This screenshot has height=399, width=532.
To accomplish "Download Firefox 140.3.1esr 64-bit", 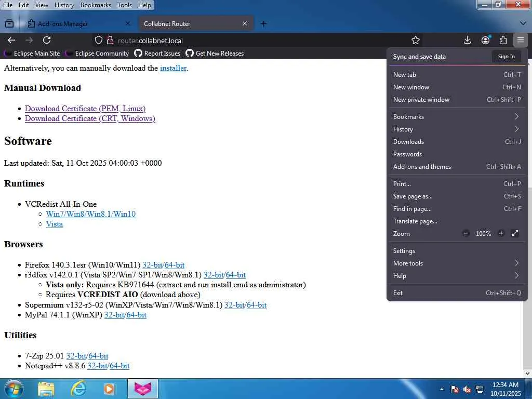I will (175, 265).
